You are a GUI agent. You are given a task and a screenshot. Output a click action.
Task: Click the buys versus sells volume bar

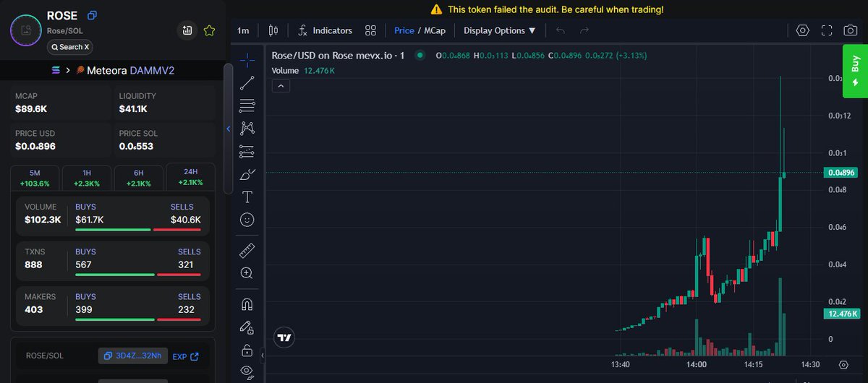click(x=138, y=230)
